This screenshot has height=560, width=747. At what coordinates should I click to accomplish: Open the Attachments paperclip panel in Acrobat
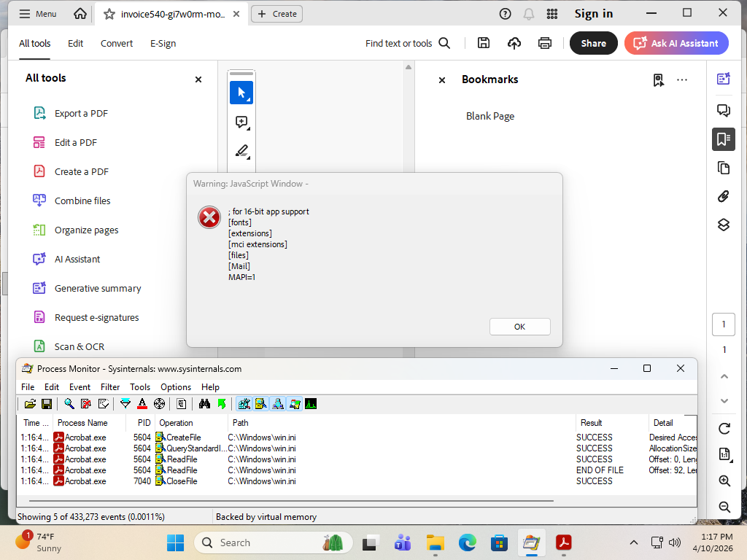[x=723, y=196]
